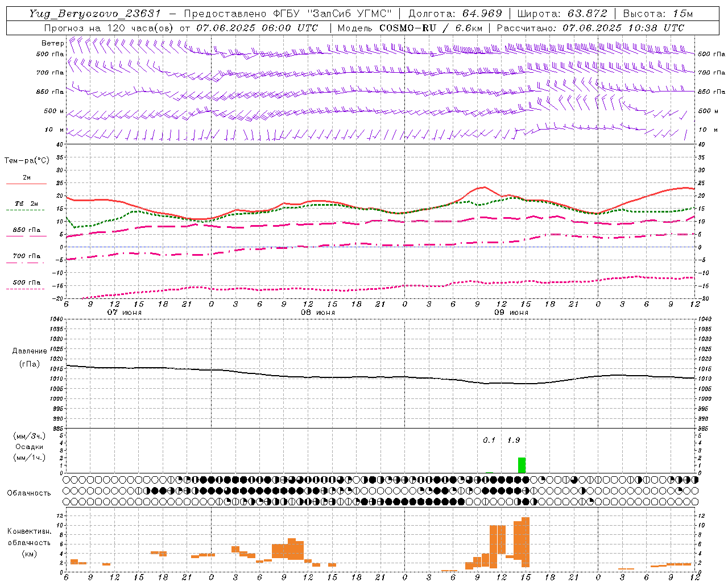Click the Ветер label
The width and height of the screenshot is (728, 582).
tap(52, 43)
